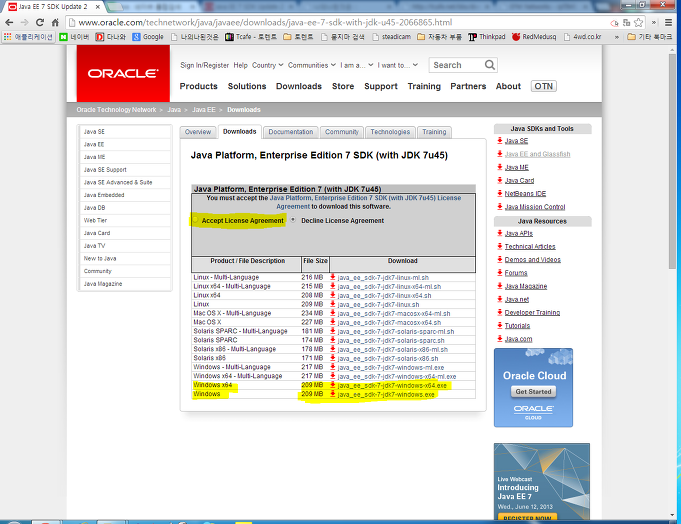681x524 pixels.
Task: Click the browser address bar
Action: coord(339,23)
